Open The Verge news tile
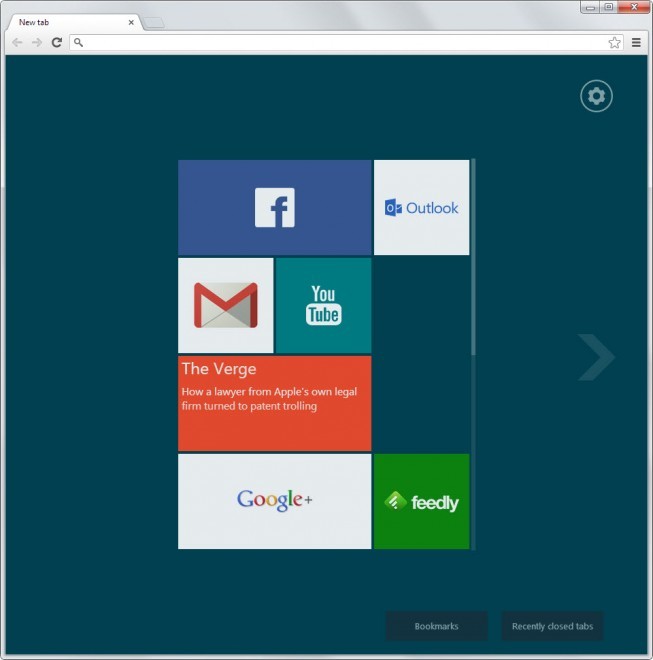Image resolution: width=653 pixels, height=660 pixels. pyautogui.click(x=275, y=403)
